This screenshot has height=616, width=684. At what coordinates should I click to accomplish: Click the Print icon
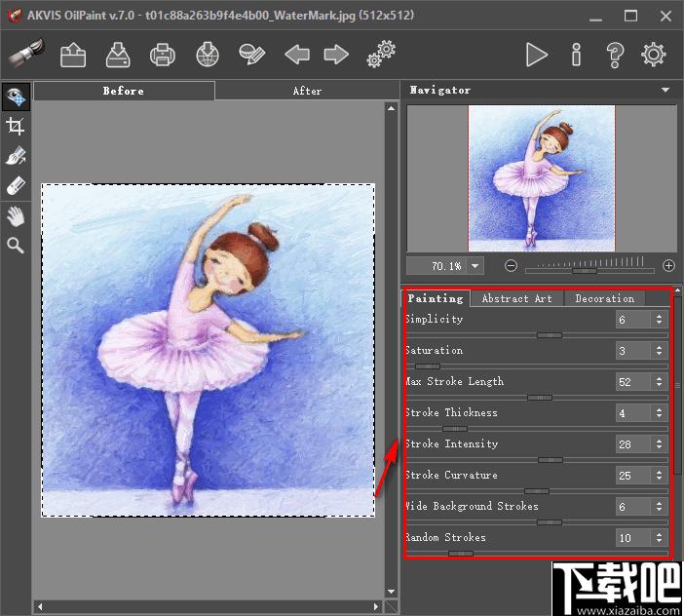tap(163, 55)
